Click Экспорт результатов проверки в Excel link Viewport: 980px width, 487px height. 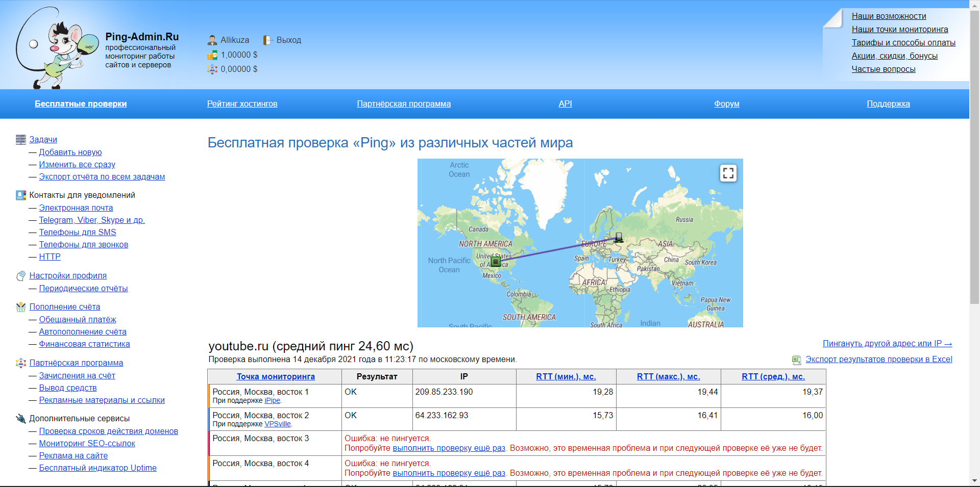[x=879, y=360]
